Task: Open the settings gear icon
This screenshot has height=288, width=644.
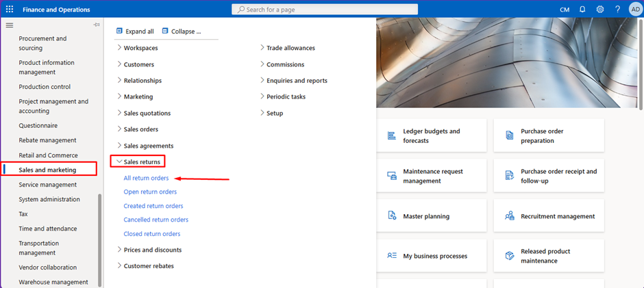Action: [x=600, y=10]
